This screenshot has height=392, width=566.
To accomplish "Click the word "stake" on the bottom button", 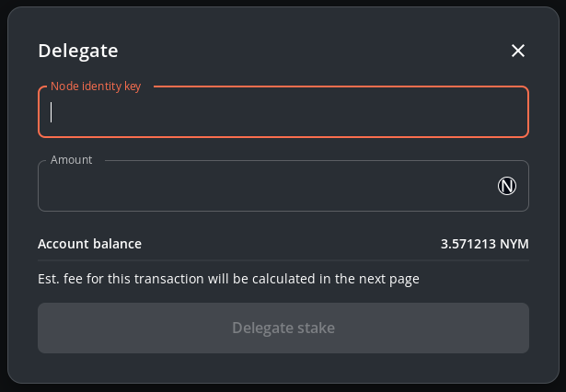I will (x=315, y=328).
